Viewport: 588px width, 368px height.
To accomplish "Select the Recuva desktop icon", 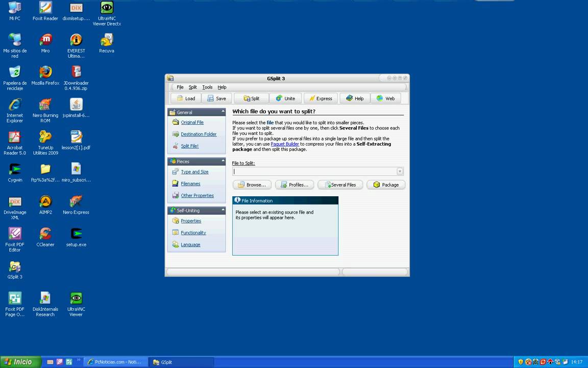I will [x=107, y=43].
